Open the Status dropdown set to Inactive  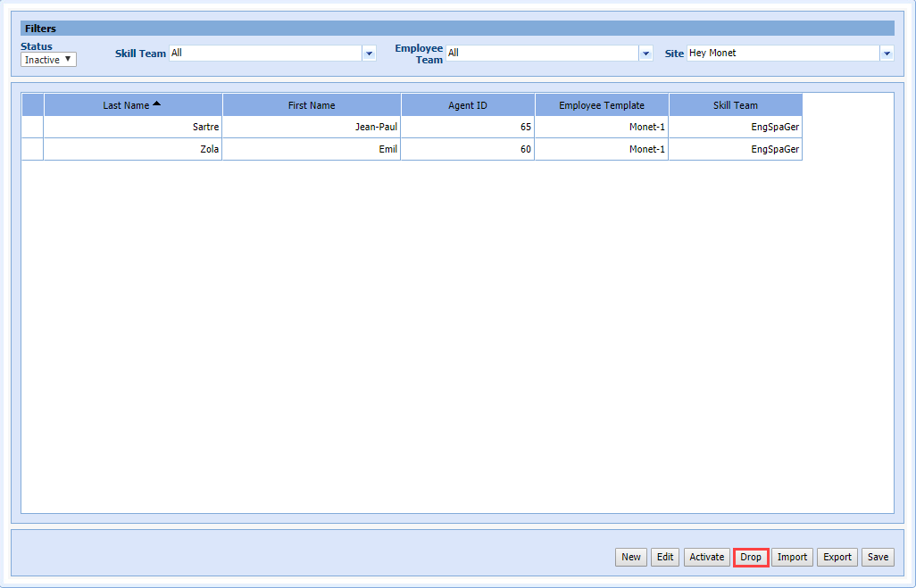[x=49, y=60]
